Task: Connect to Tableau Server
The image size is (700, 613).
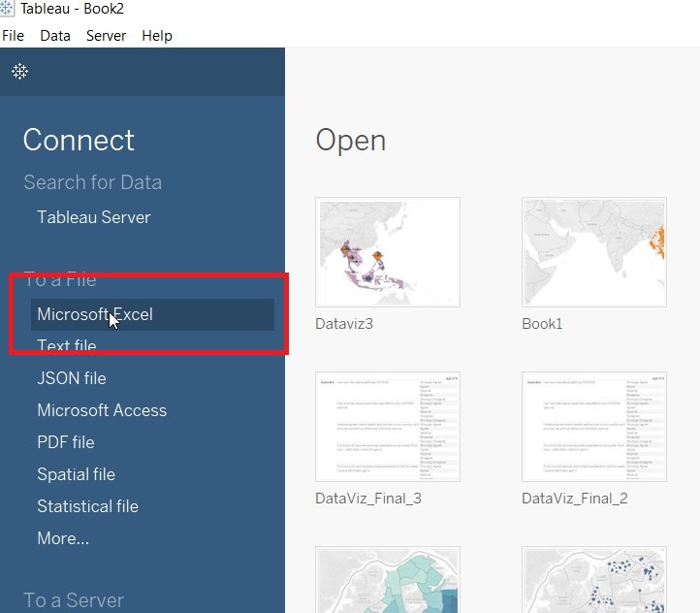Action: click(93, 217)
